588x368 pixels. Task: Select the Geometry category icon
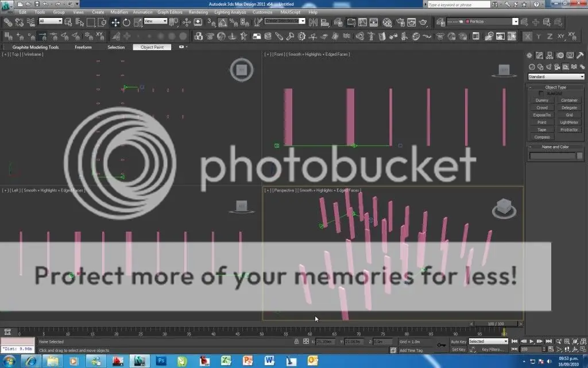[x=532, y=67]
